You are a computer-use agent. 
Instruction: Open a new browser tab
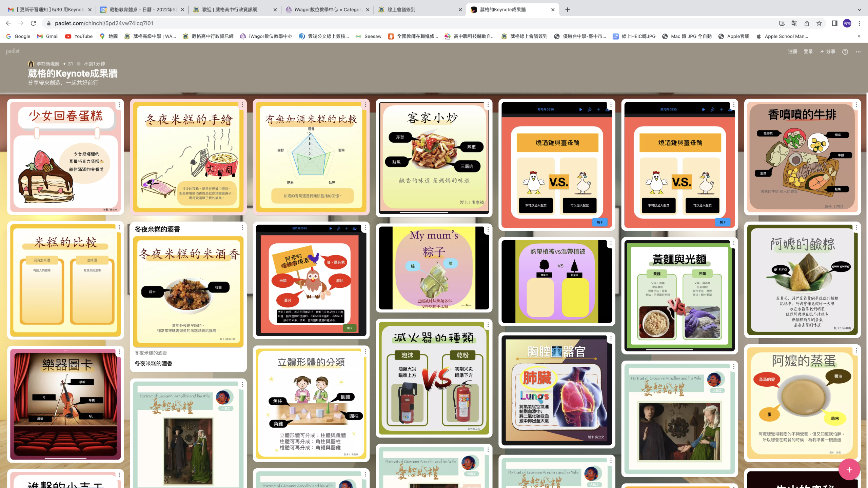pos(568,9)
